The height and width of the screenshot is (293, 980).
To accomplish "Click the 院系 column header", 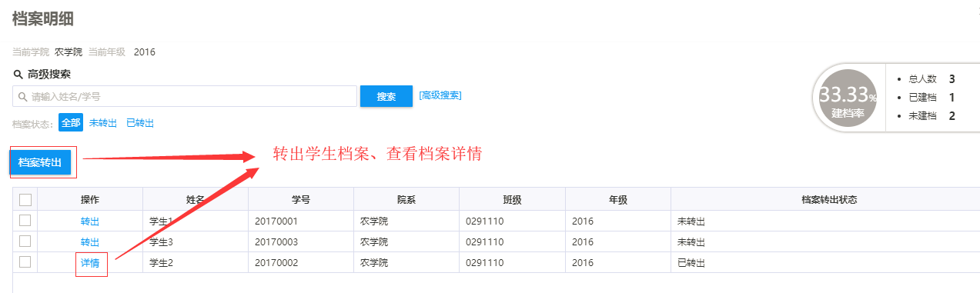I will pos(406,200).
